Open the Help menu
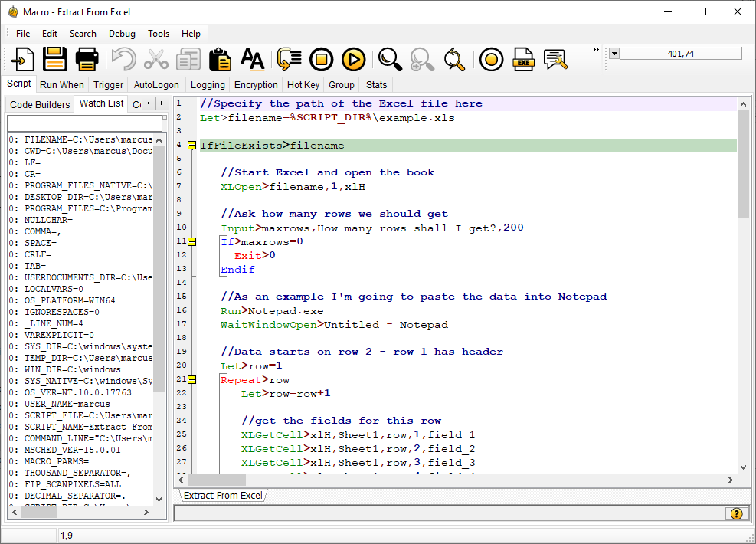Screen dimensions: 756x544 point(191,34)
